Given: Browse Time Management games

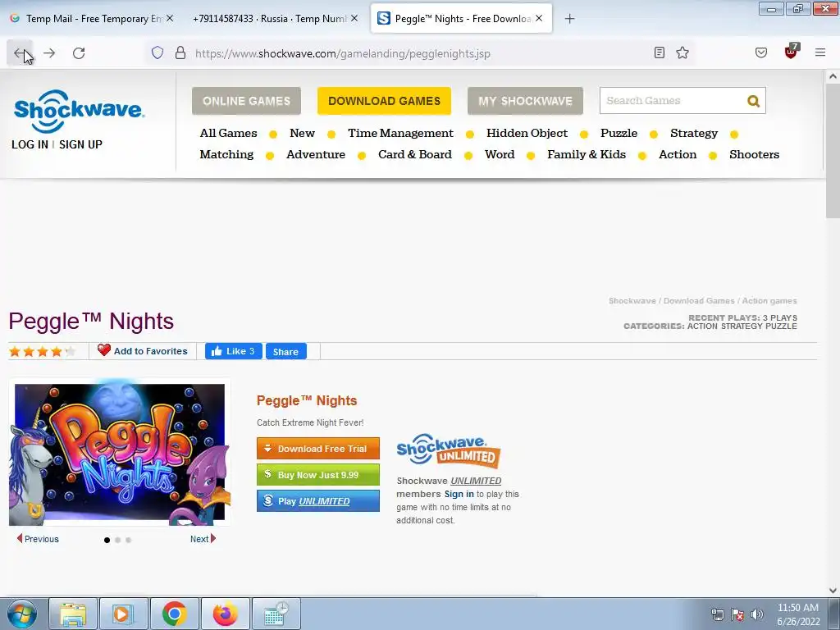Looking at the screenshot, I should (x=400, y=133).
